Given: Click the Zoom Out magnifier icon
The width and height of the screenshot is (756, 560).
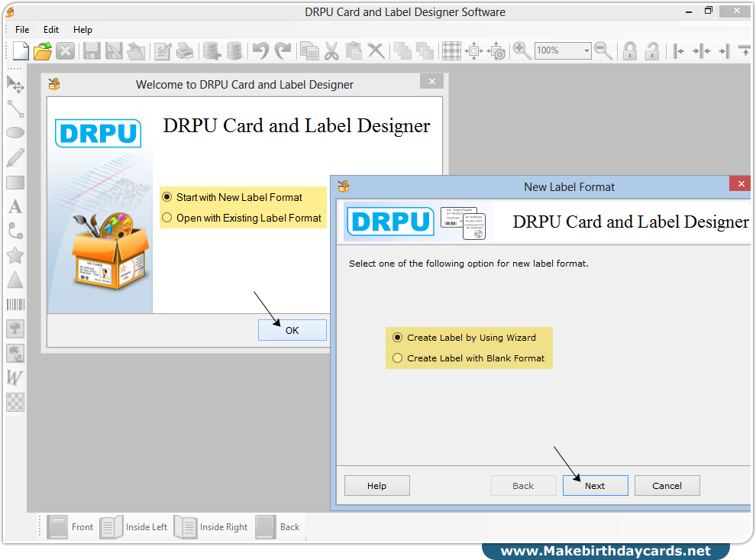Looking at the screenshot, I should [x=603, y=50].
